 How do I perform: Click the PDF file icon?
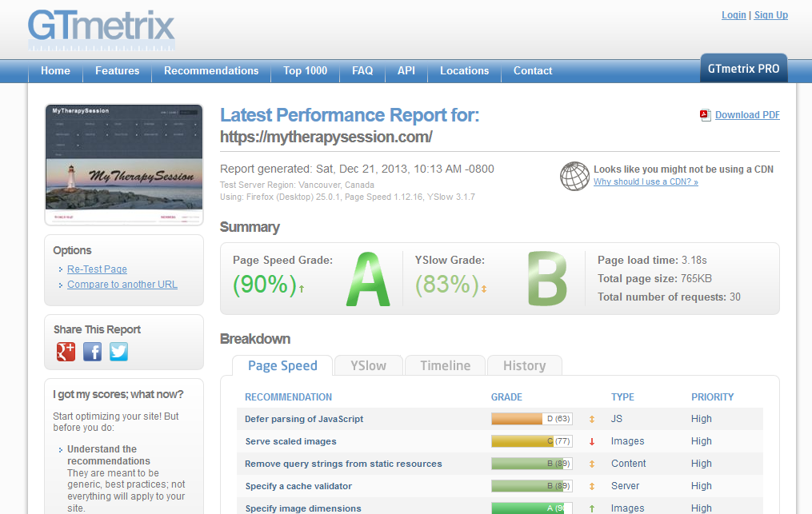coord(706,115)
